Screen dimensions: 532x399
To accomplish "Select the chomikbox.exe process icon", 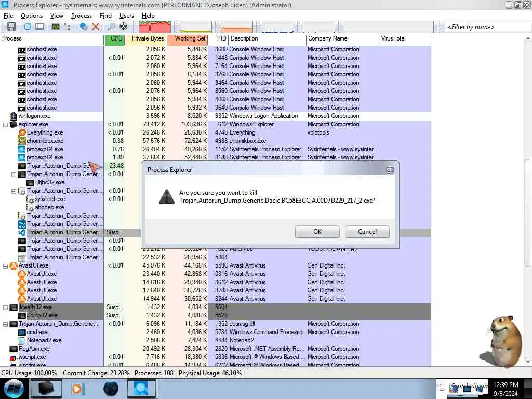I will (22, 141).
